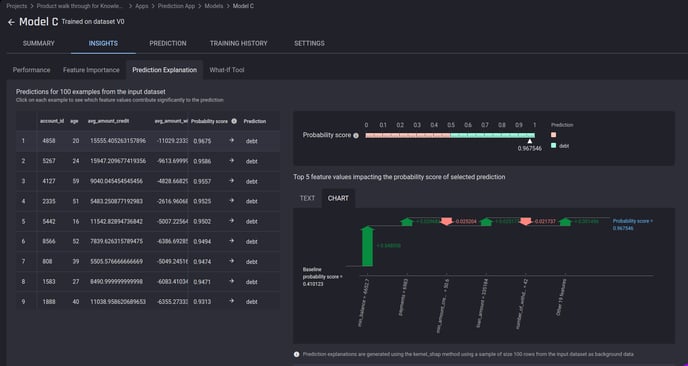The height and width of the screenshot is (366, 688).
Task: Click info icon next to Probability score header
Action: click(234, 121)
